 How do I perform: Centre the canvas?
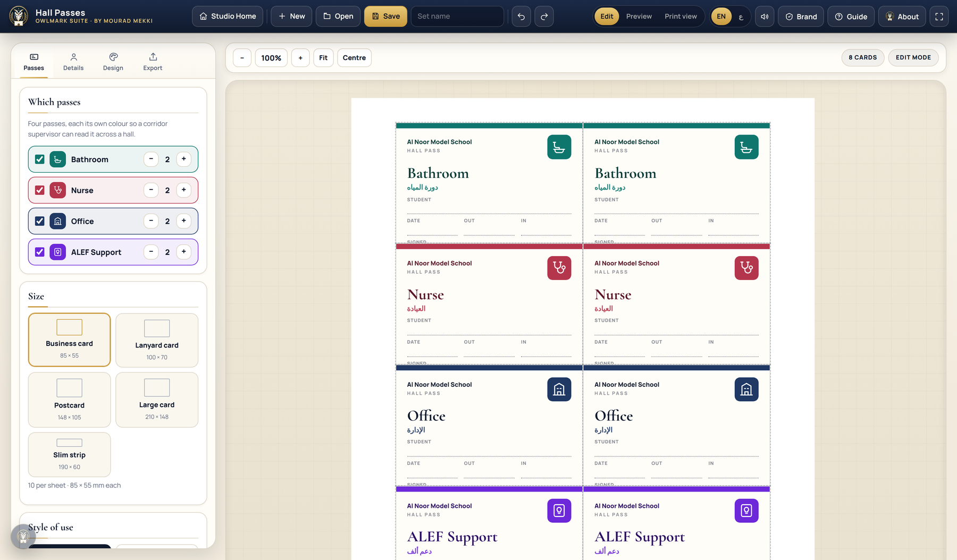coord(354,58)
